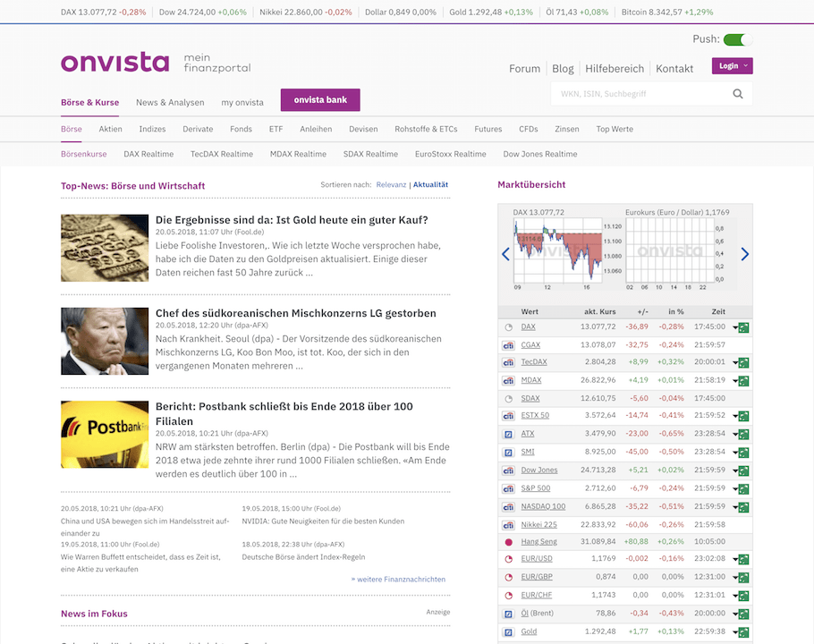
Task: Click the blue square icon beside SMI
Action: 509,453
